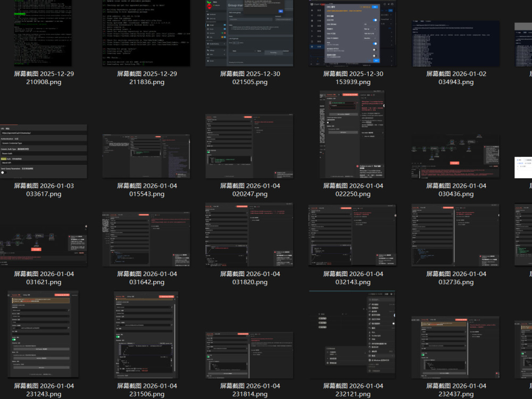This screenshot has width=532, height=399.
Task: Select thumbnail of 屏幕截图 2026-01-04 031621.png
Action: click(x=44, y=245)
